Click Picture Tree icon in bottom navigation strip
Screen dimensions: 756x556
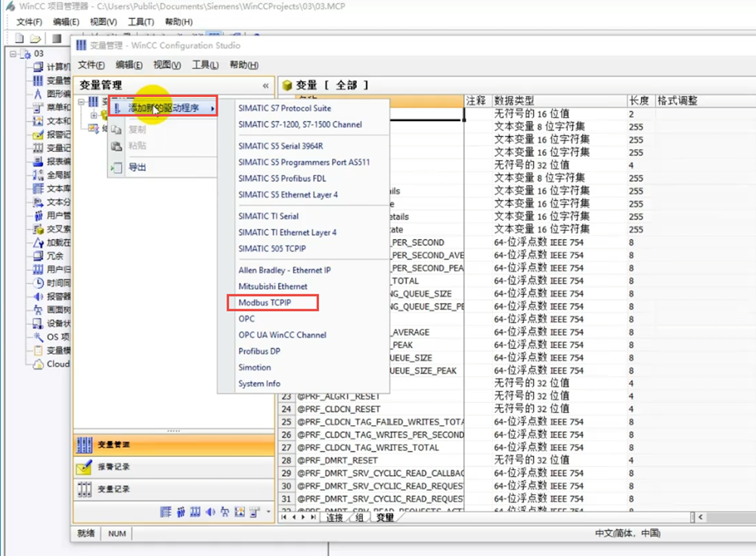pyautogui.click(x=225, y=512)
